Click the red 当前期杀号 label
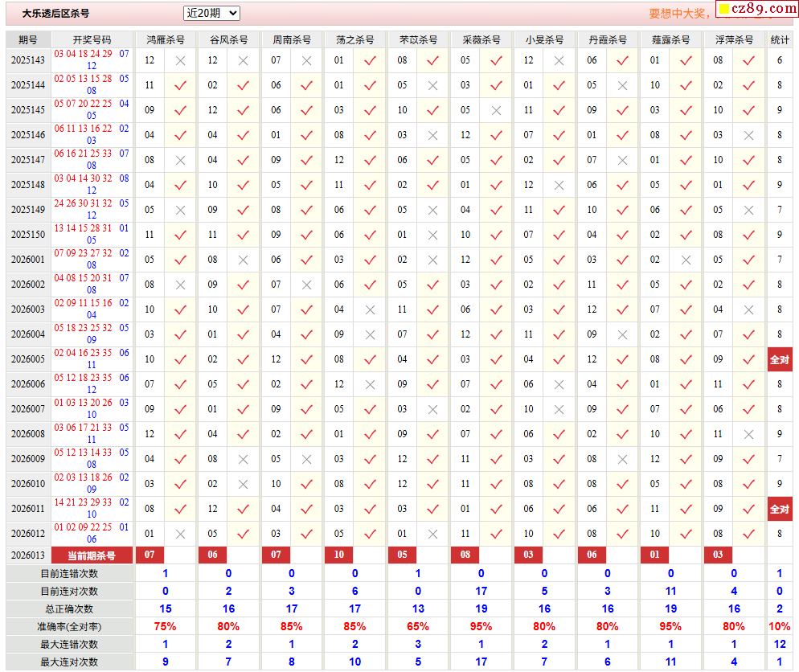This screenshot has width=799, height=672. [x=92, y=555]
